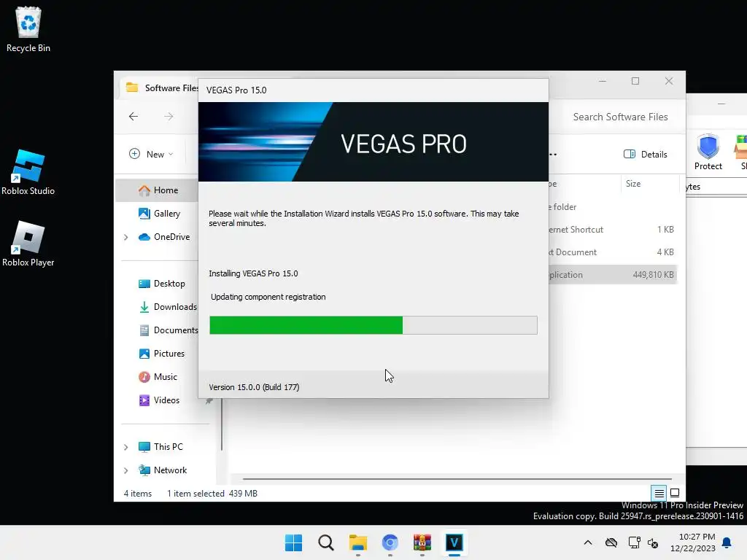
Task: Click the Software Files tab title
Action: 171,87
